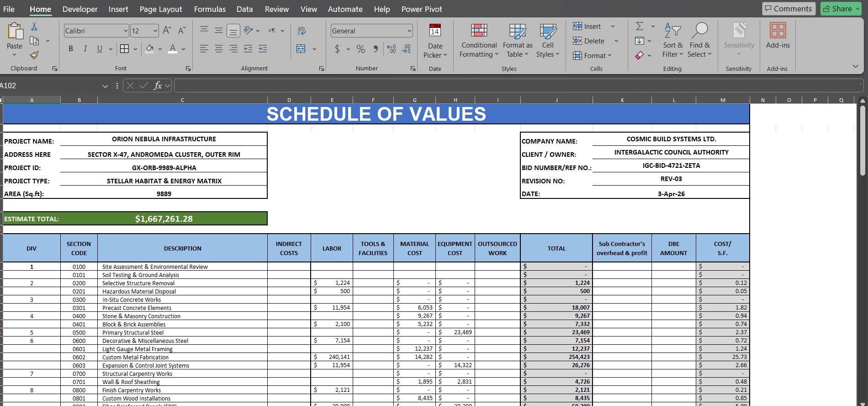The height and width of the screenshot is (406, 868).
Task: Switch to the Page Layout tab
Action: coord(161,9)
